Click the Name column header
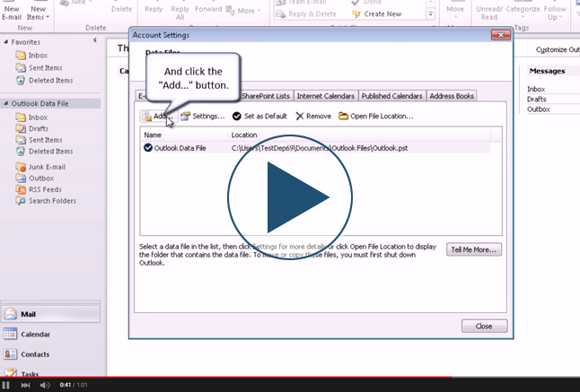The image size is (580, 392). point(184,135)
